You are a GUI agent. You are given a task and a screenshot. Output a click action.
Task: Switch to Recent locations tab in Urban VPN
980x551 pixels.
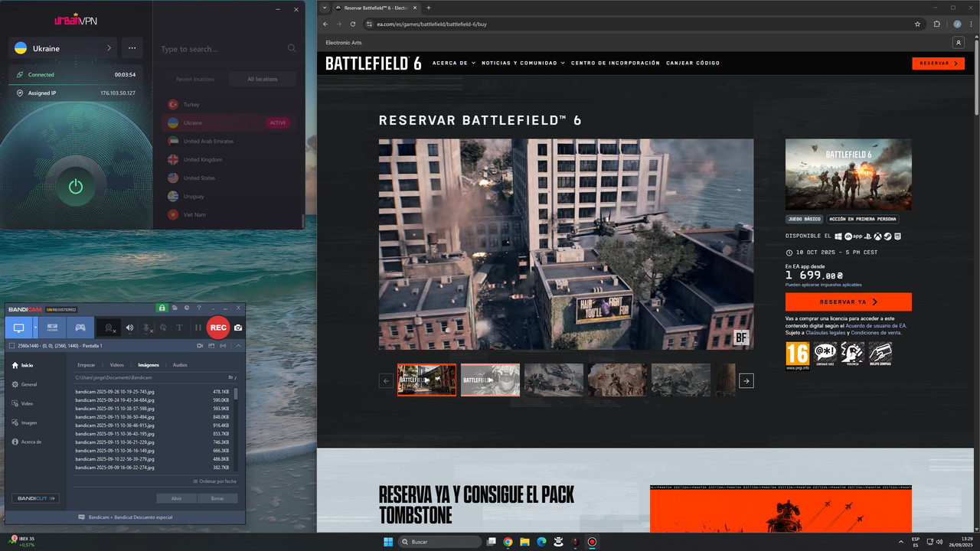pyautogui.click(x=194, y=79)
